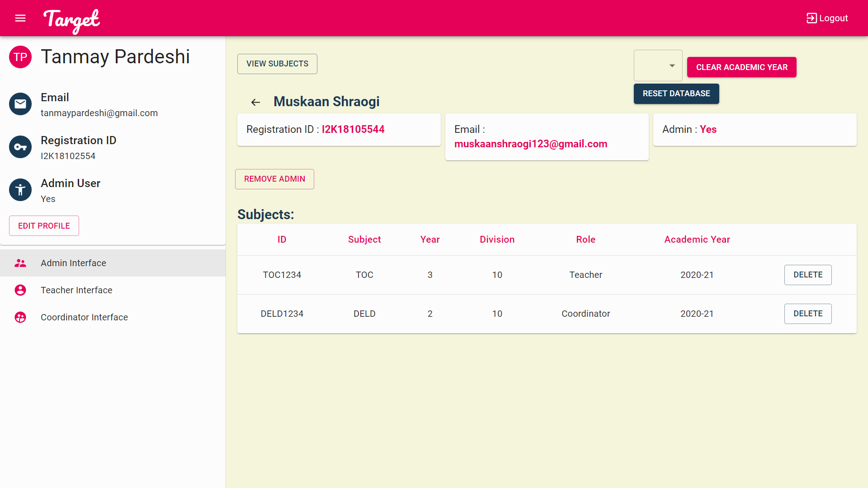Screen dimensions: 868x488
Task: Click the Coordinator Interface icon
Action: pyautogui.click(x=20, y=317)
